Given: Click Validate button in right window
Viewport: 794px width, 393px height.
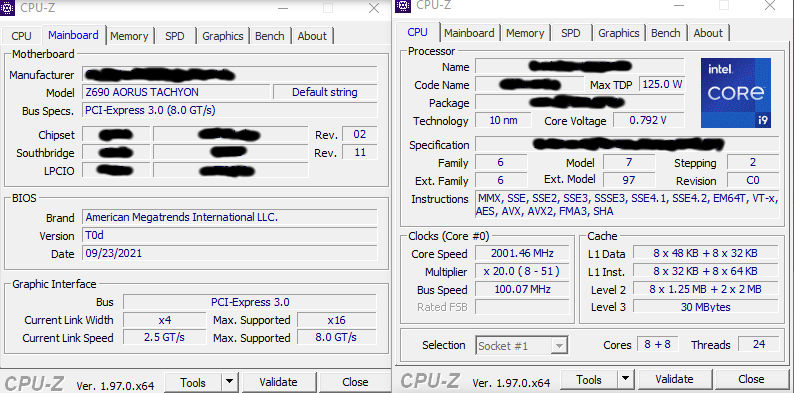Looking at the screenshot, I should tap(674, 379).
